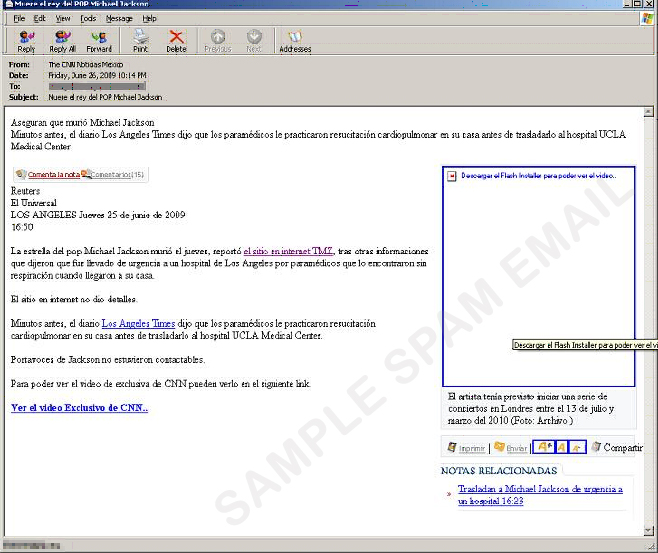Click the Compartir share icon

tap(596, 447)
